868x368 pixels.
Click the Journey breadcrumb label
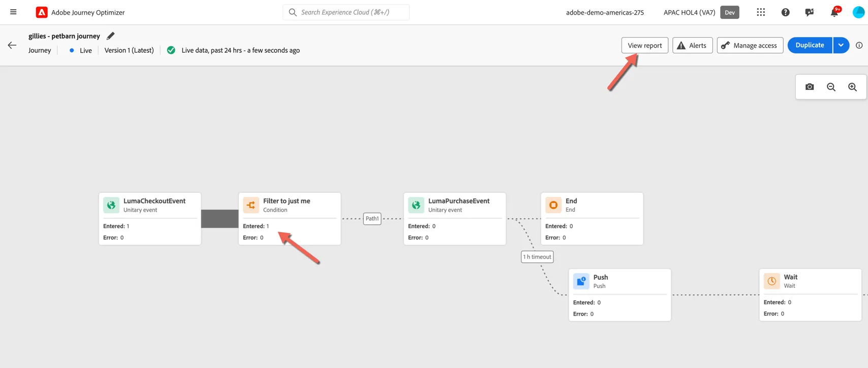tap(40, 50)
